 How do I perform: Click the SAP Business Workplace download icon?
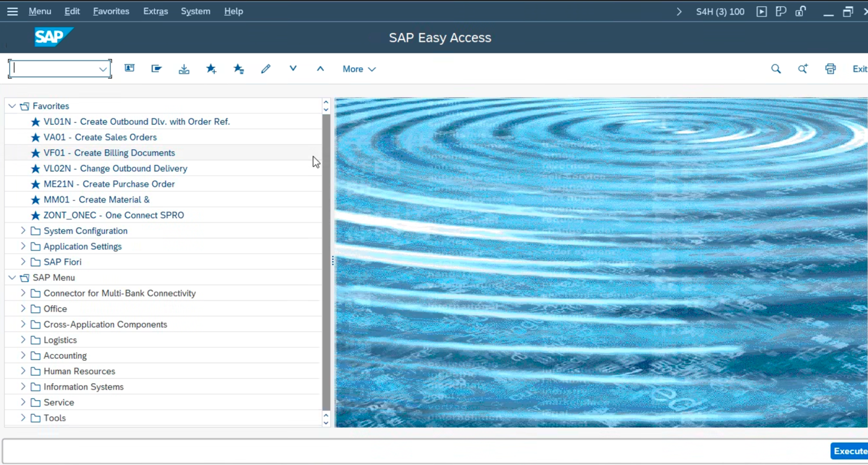click(x=184, y=69)
